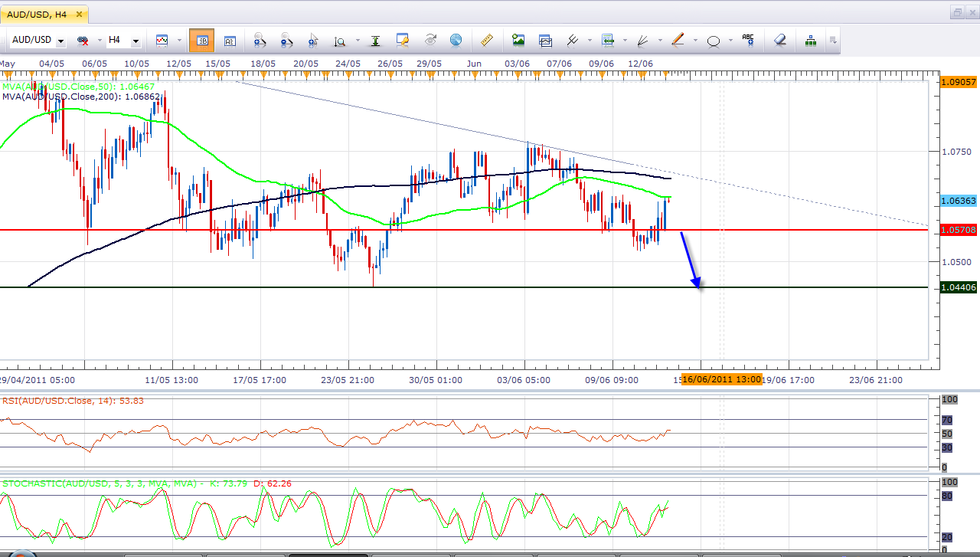Expand the pencil line tool dropdown arrow
Viewport: 980px width, 557px height.
tap(695, 41)
